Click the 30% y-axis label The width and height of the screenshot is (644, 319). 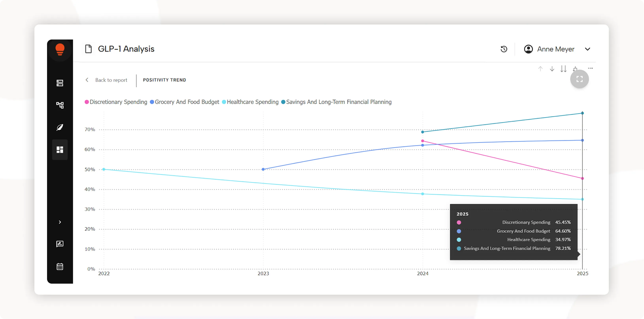coord(90,209)
